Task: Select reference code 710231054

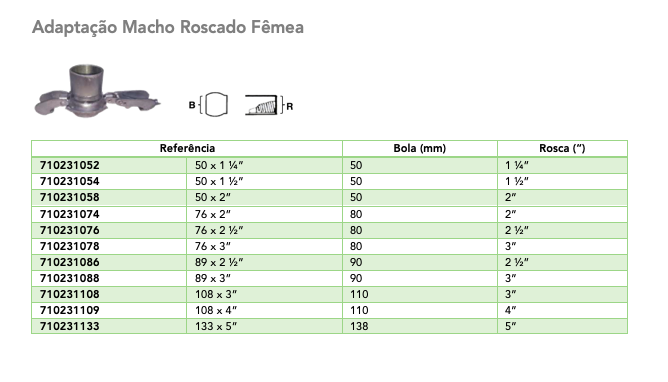Action: (x=69, y=181)
